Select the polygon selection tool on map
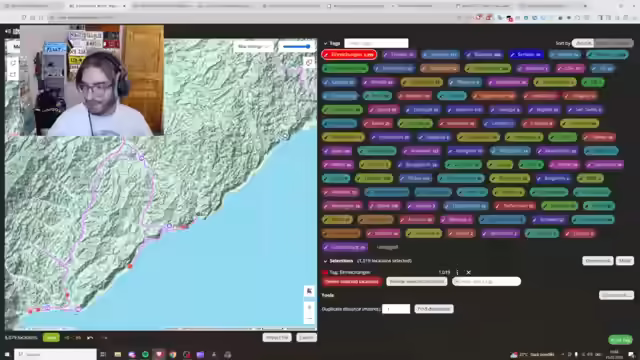The width and height of the screenshot is (640, 360). pyautogui.click(x=13, y=63)
